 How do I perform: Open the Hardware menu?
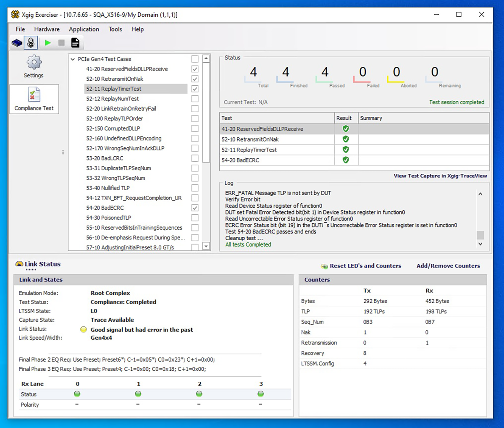coord(47,29)
